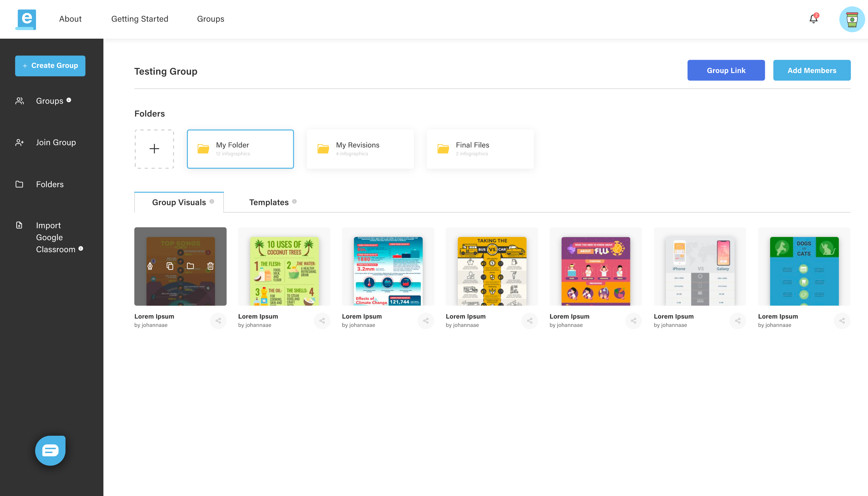Image resolution: width=868 pixels, height=496 pixels.
Task: Delete the Top Songs infographic with the trash icon
Action: 210,267
